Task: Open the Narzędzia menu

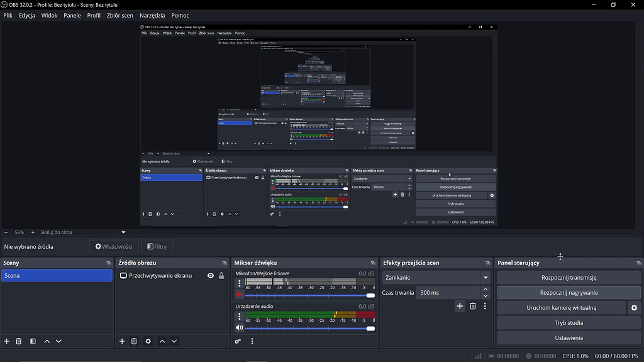Action: tap(152, 16)
